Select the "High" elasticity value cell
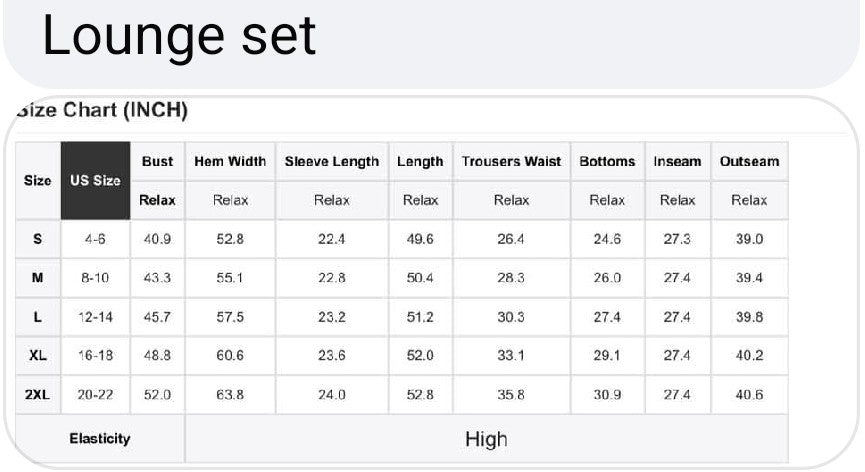 click(486, 439)
